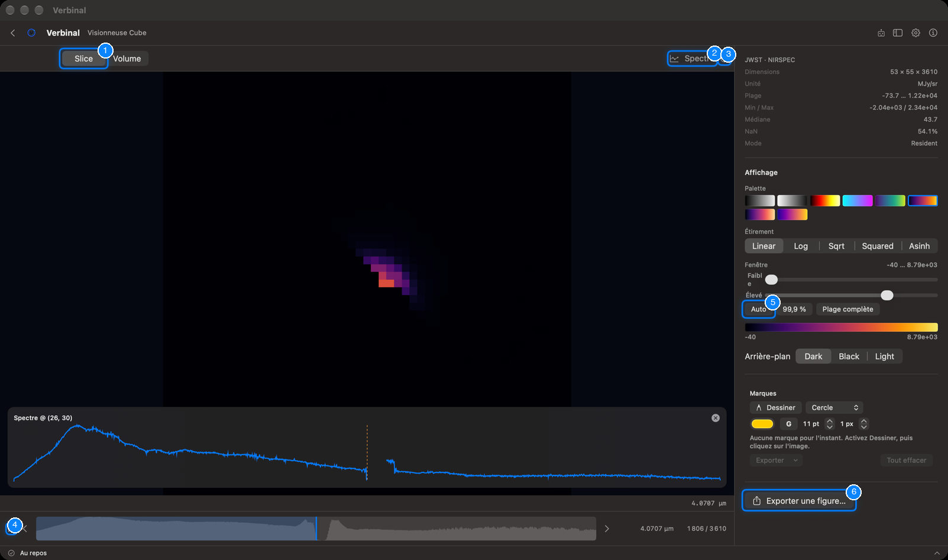Viewport: 948px width, 560px height.
Task: Switch to Volume view
Action: (127, 59)
